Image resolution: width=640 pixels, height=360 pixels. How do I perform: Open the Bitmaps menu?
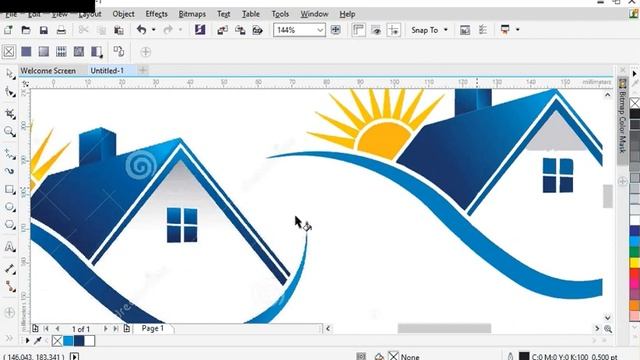click(x=192, y=14)
